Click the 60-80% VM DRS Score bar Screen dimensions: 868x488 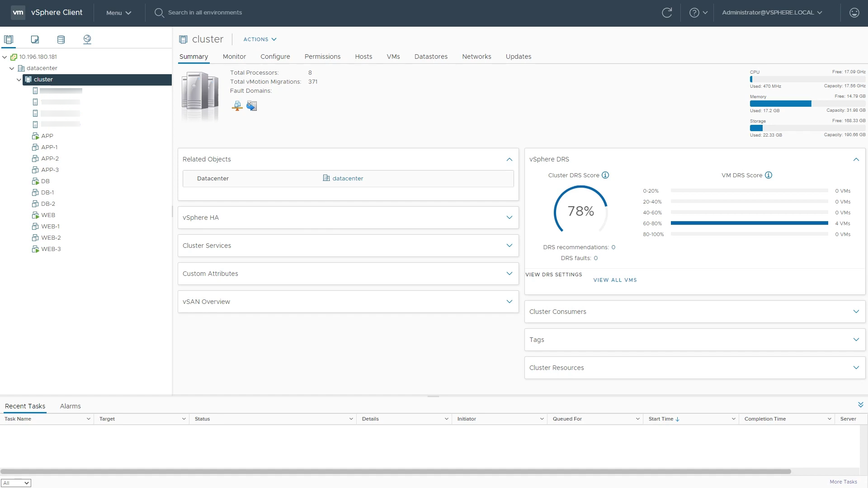click(x=750, y=223)
